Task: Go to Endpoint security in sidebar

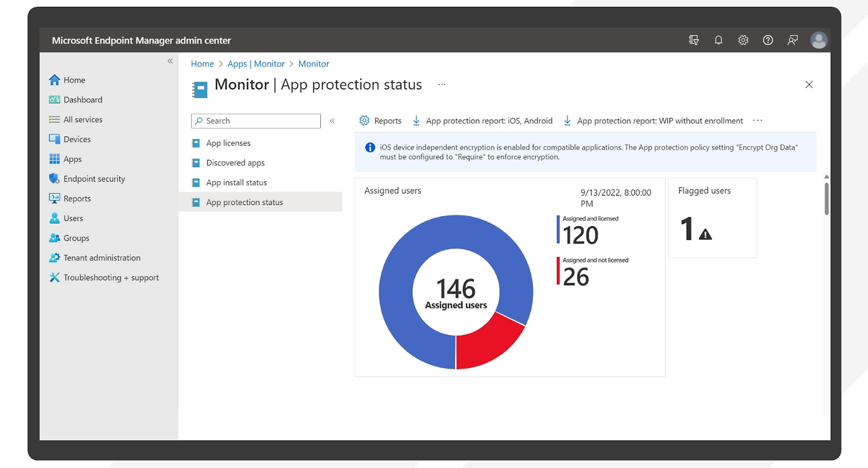Action: tap(94, 179)
